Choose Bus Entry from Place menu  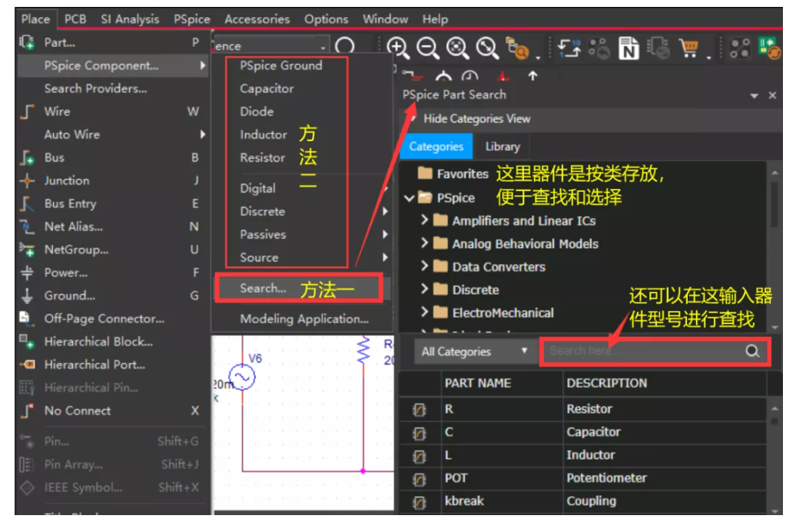[111, 204]
